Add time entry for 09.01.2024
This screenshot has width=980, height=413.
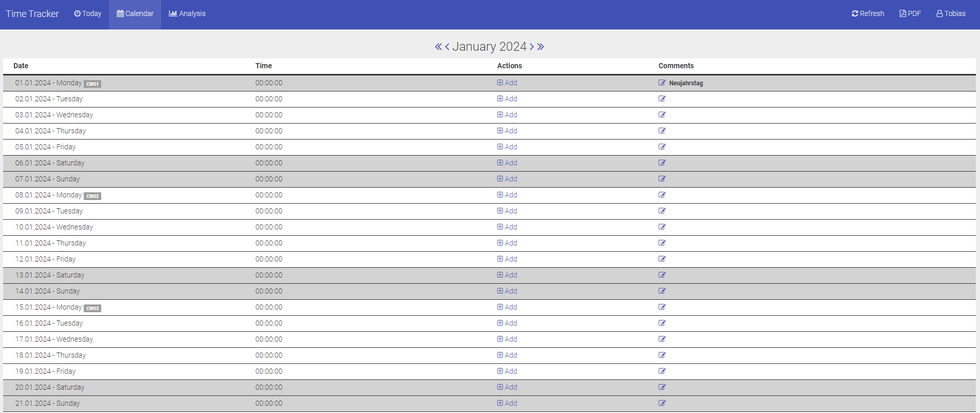click(507, 211)
